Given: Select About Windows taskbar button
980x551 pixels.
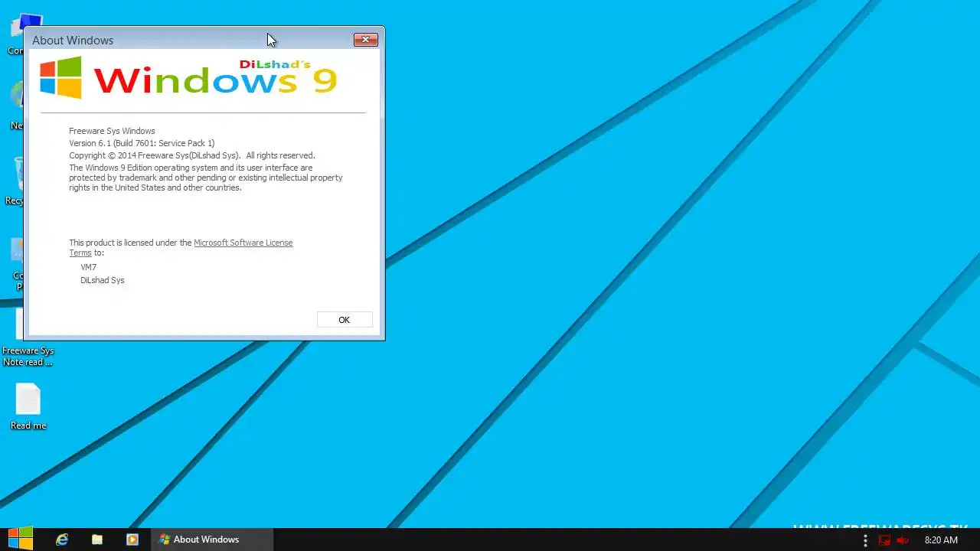Looking at the screenshot, I should [211, 540].
